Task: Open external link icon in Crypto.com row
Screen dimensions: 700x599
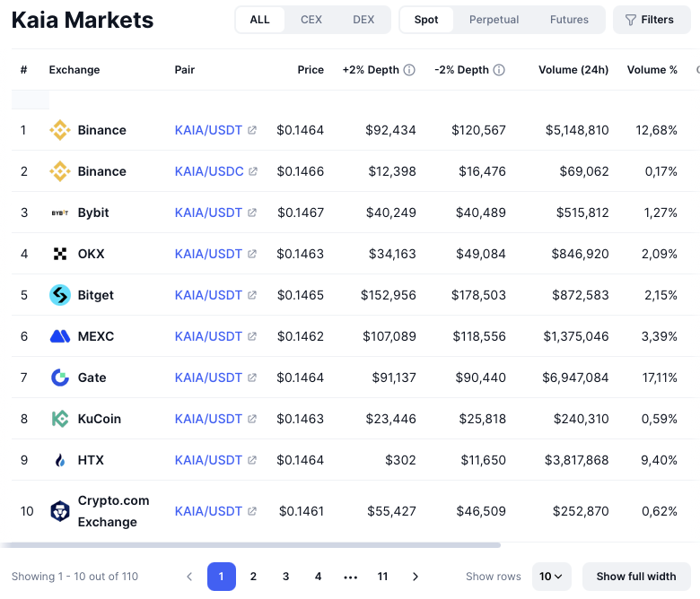Action: [x=252, y=511]
